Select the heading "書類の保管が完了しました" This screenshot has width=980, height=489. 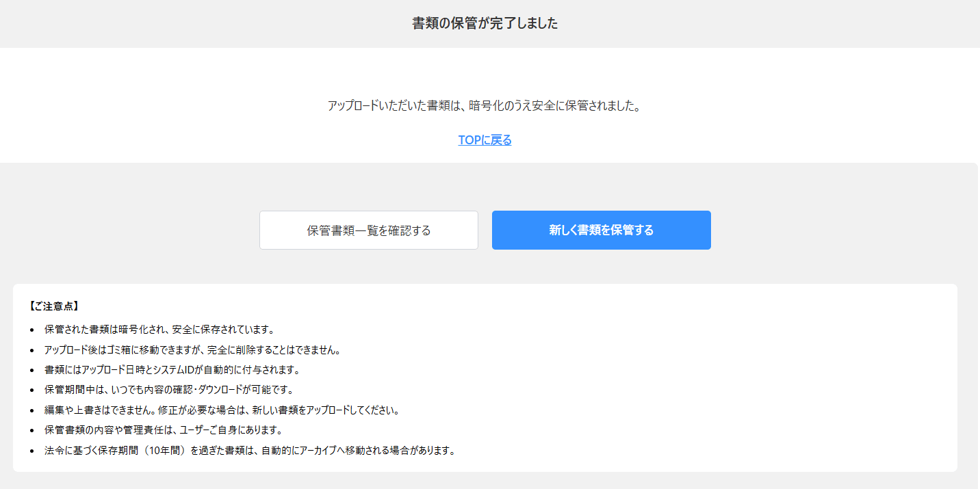click(484, 23)
